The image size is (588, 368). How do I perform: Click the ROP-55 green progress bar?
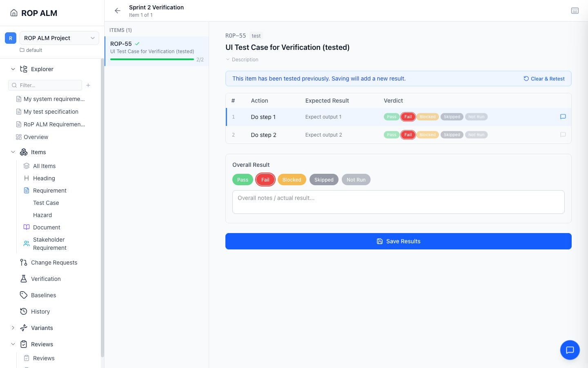click(x=152, y=59)
